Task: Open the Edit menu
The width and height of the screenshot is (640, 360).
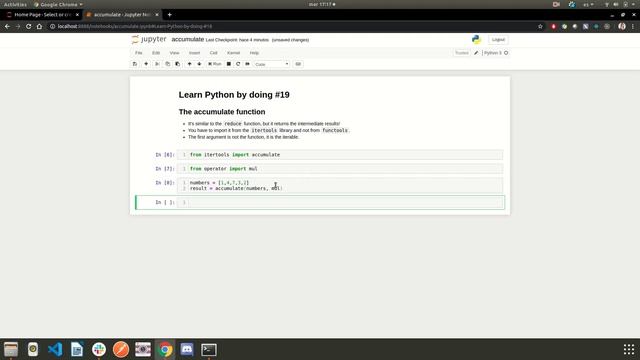Action: point(156,53)
